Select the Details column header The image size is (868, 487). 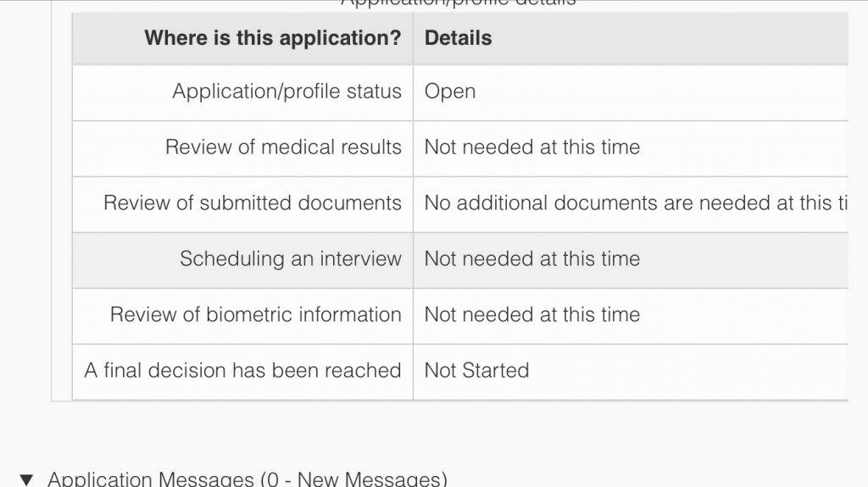458,37
